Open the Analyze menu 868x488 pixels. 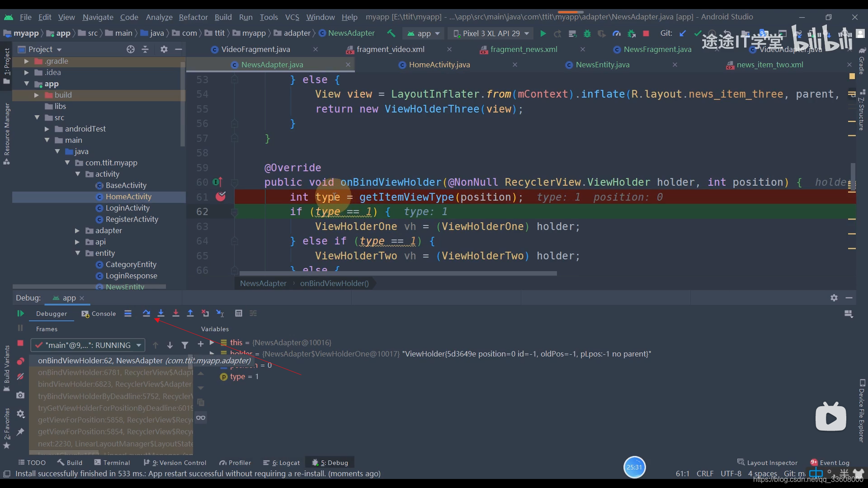tap(159, 17)
